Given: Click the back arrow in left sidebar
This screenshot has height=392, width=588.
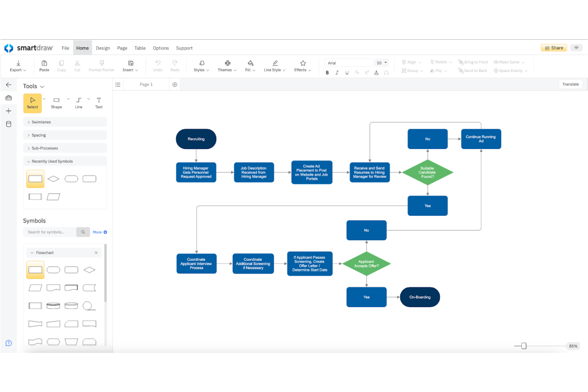Looking at the screenshot, I should point(9,85).
